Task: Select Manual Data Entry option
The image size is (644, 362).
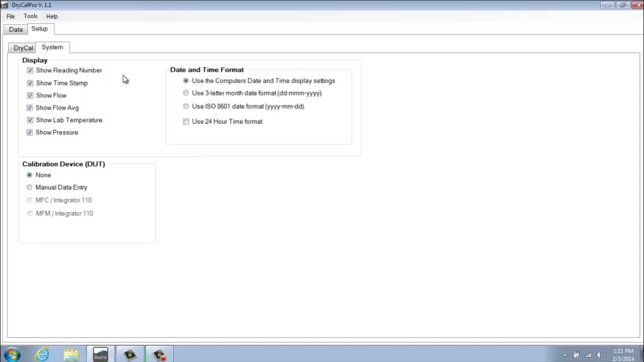Action: 30,187
